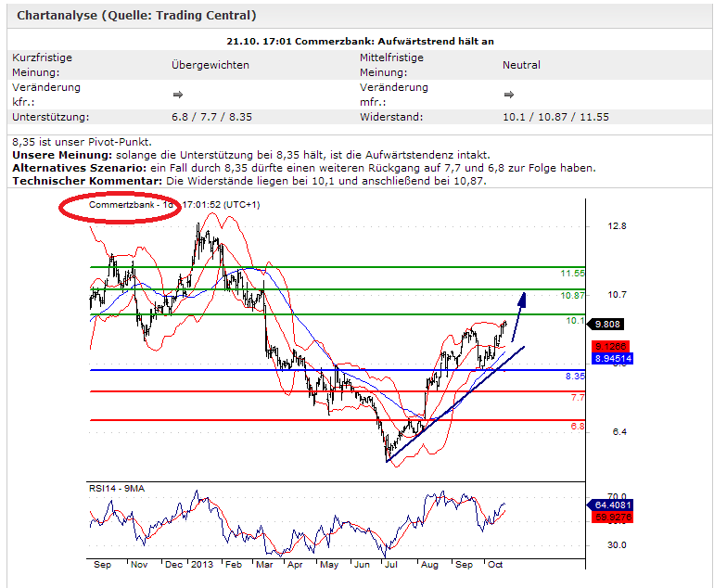Image resolution: width=714 pixels, height=588 pixels.
Task: Click the RSI moving average tag 59.9276
Action: tap(612, 517)
